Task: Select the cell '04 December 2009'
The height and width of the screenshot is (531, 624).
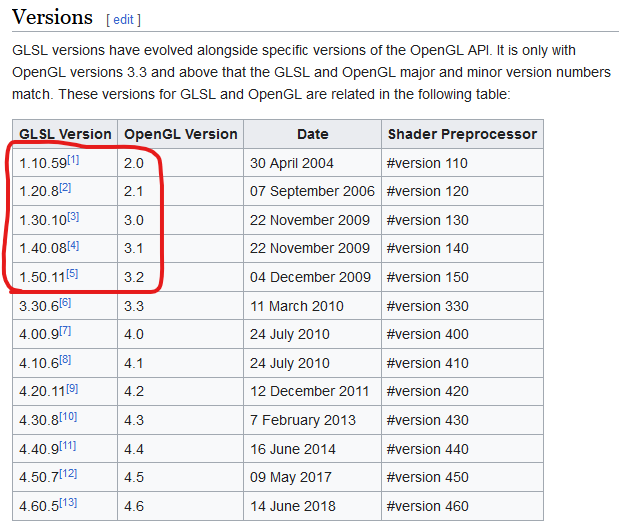Action: tap(313, 277)
